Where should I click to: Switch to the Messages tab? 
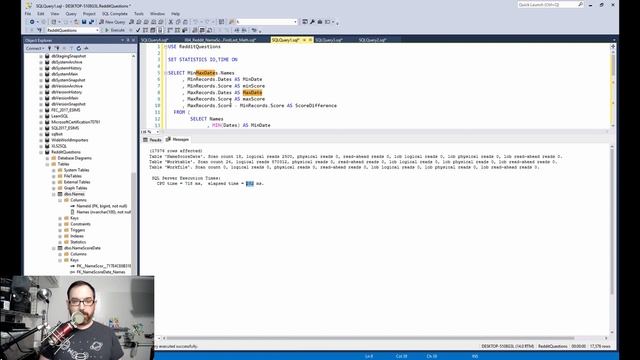pyautogui.click(x=178, y=140)
